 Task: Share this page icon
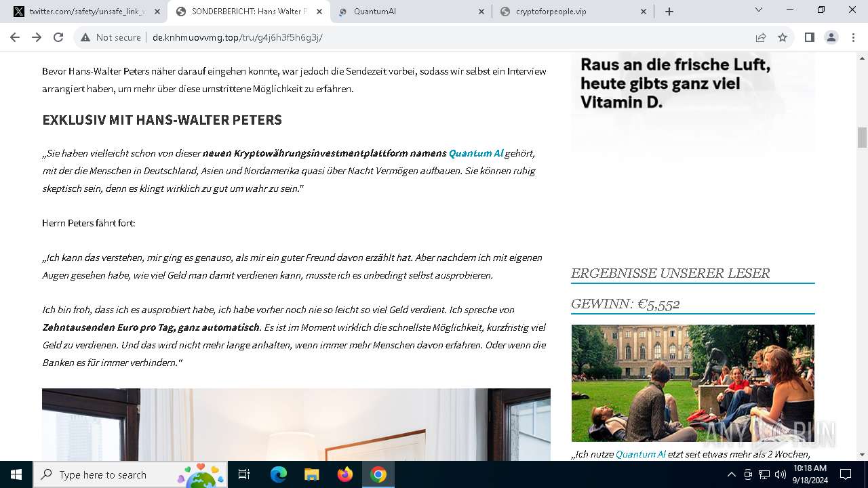pyautogui.click(x=761, y=37)
